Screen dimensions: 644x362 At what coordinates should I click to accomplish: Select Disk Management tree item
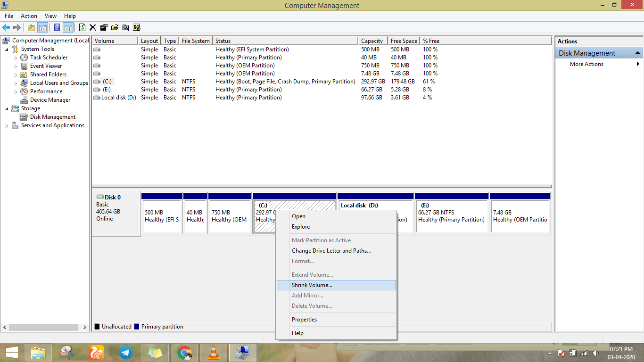52,117
